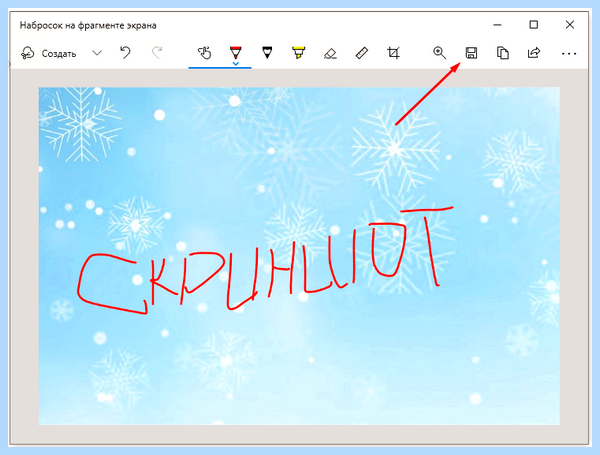This screenshot has height=455, width=600.
Task: Select the red ballpoint pen tool
Action: tap(236, 52)
